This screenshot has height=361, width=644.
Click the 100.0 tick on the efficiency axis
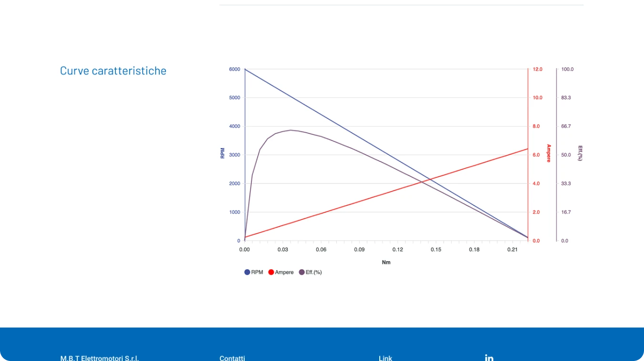(x=567, y=69)
